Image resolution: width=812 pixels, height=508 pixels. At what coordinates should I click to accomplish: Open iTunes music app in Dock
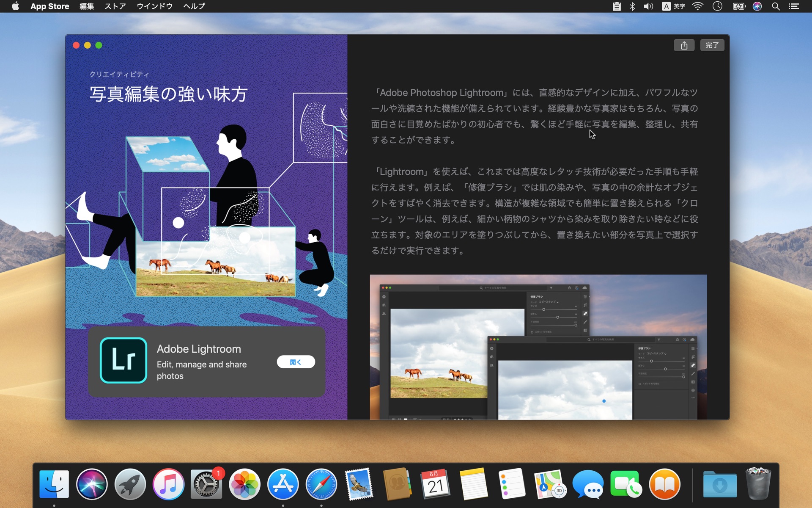[168, 484]
